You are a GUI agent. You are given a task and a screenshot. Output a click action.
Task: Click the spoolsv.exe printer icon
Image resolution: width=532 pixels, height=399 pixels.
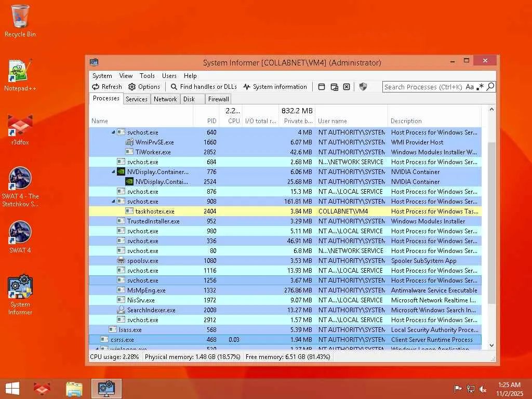pyautogui.click(x=121, y=261)
